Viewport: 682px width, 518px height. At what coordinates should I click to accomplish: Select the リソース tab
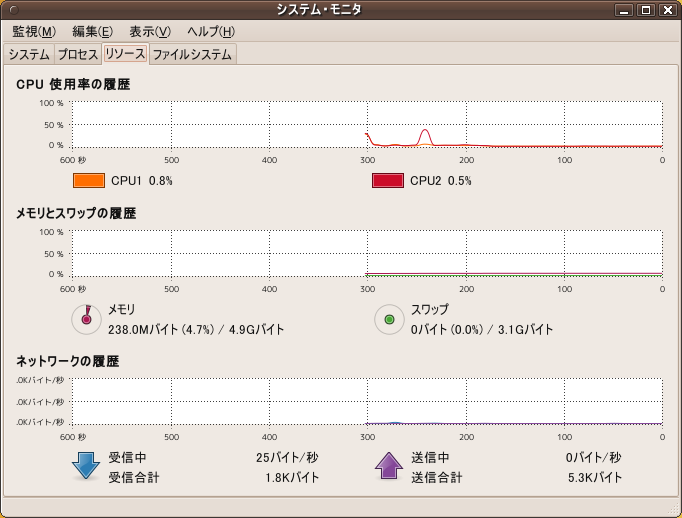(125, 54)
